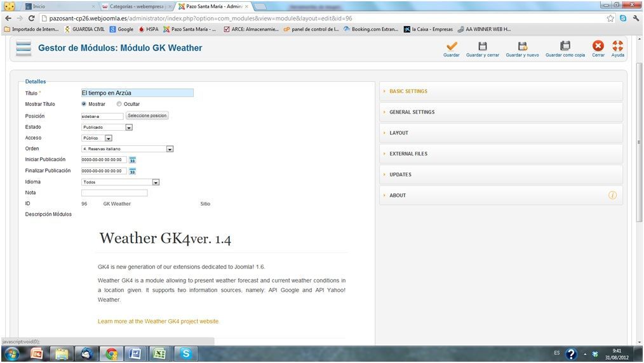Click Finalizar Publicación date field
The height and width of the screenshot is (363, 644).
(104, 171)
